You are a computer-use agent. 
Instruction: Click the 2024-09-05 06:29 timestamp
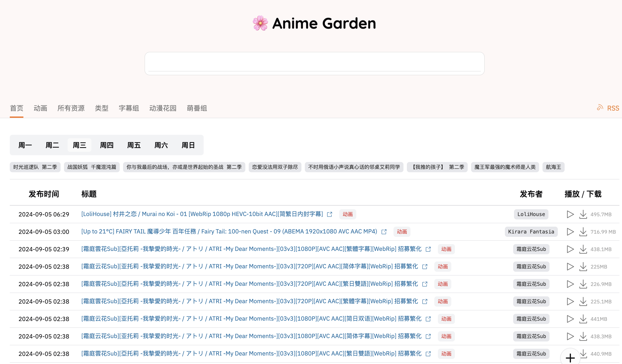tap(44, 214)
